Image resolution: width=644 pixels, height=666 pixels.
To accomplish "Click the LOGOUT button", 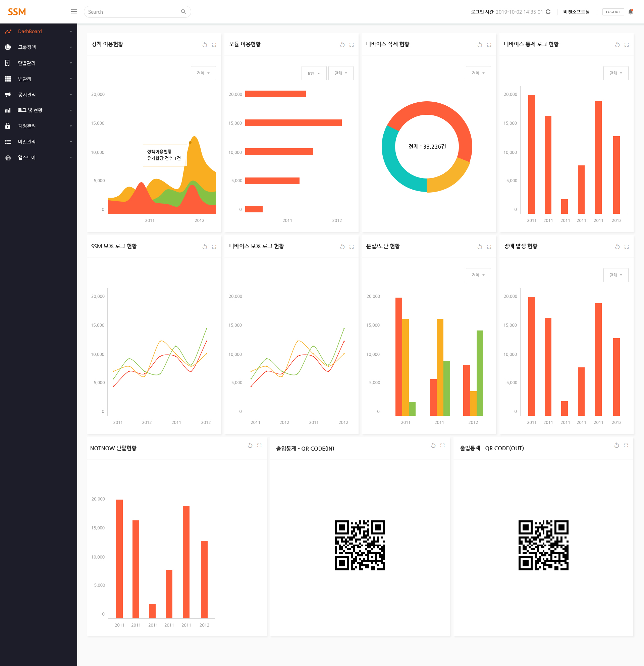I will coord(613,12).
